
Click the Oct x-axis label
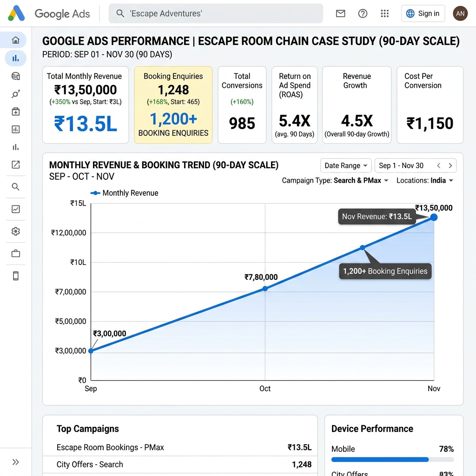265,389
